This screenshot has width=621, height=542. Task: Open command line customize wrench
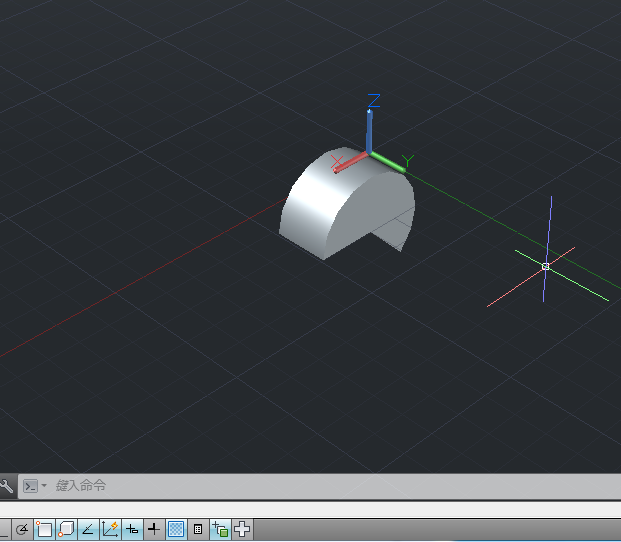tap(6, 486)
